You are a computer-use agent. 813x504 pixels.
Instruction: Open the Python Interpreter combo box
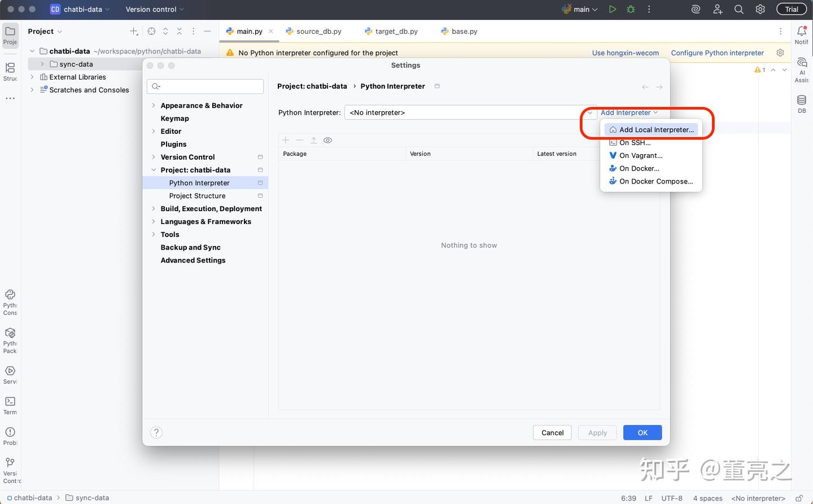470,112
